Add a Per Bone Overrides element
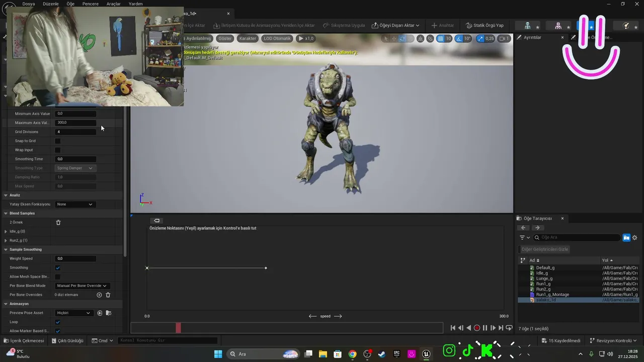Image resolution: width=644 pixels, height=362 pixels. (x=99, y=295)
